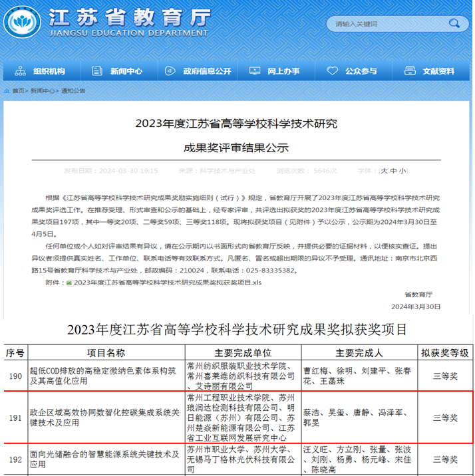Set font size to 大 (large)
This screenshot has height=476, width=475.
(384, 171)
